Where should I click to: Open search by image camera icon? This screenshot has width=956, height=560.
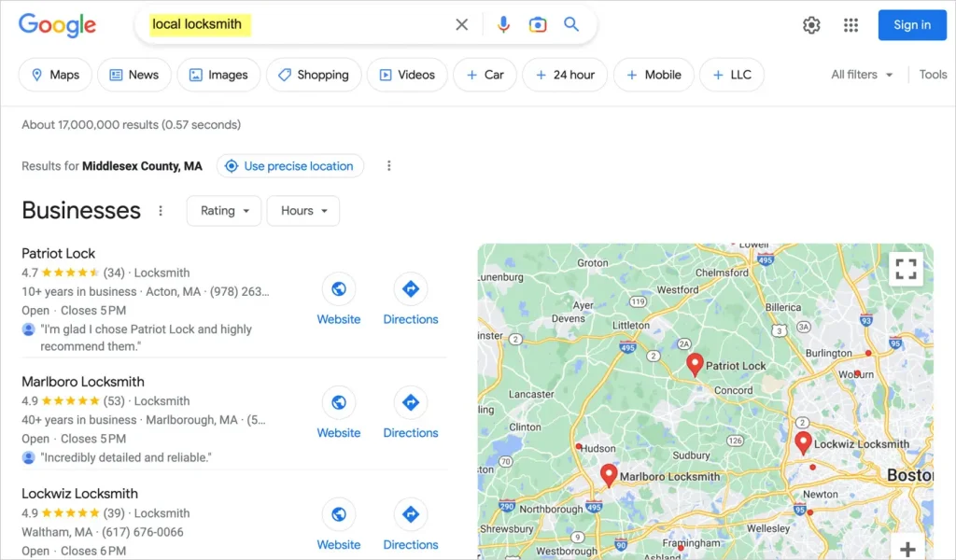537,24
